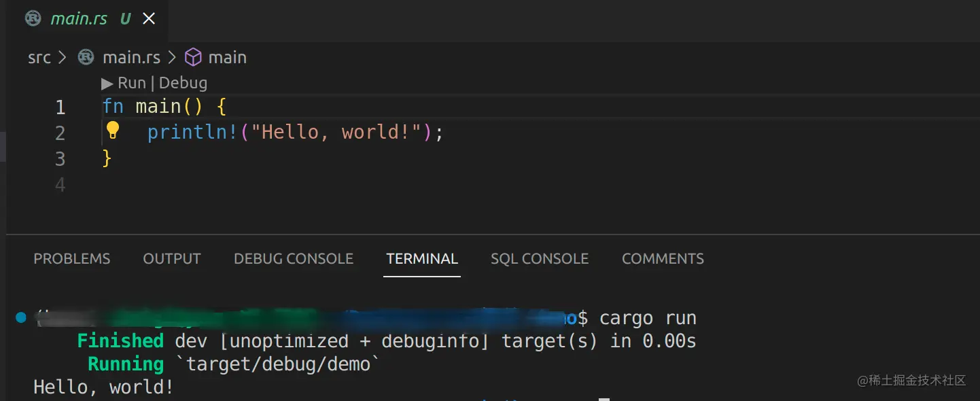The height and width of the screenshot is (401, 980).
Task: Select the TERMINAL panel tab
Action: [422, 259]
